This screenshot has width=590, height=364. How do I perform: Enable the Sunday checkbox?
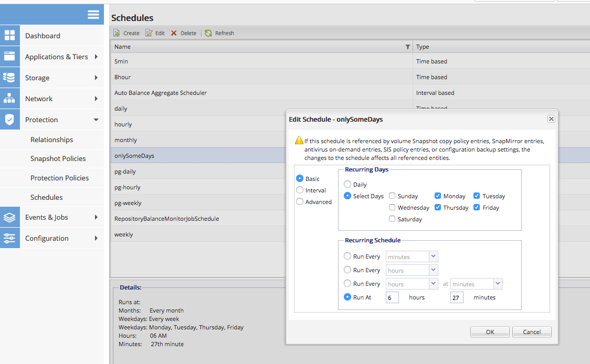392,196
